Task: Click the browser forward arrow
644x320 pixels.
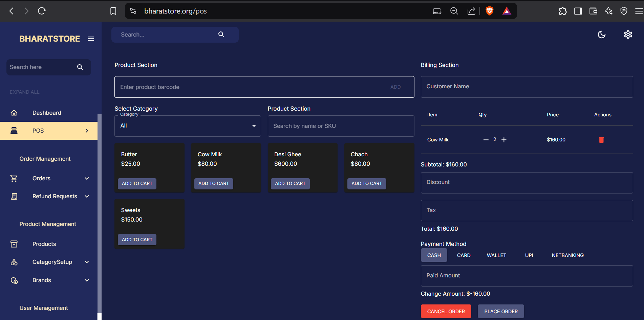Action: click(x=26, y=11)
